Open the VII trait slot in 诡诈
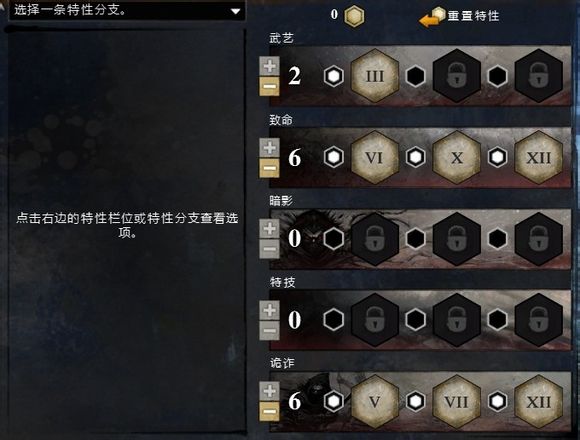This screenshot has width=580, height=440. click(x=457, y=402)
